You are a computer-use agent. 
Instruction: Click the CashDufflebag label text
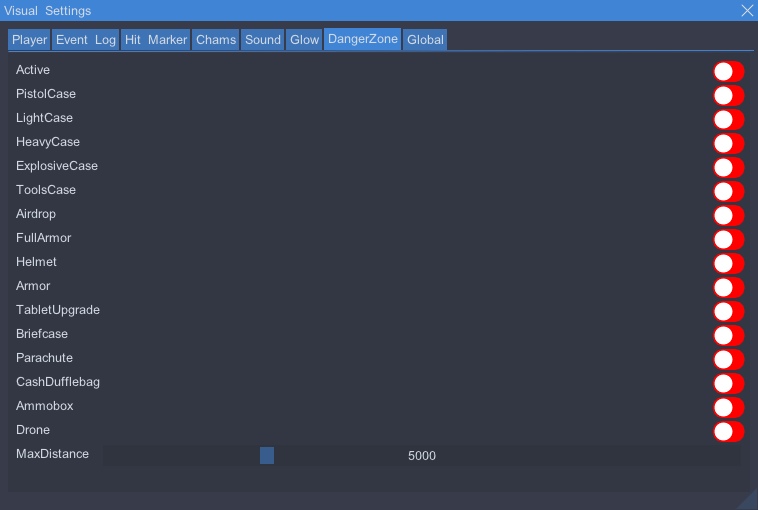(x=58, y=382)
